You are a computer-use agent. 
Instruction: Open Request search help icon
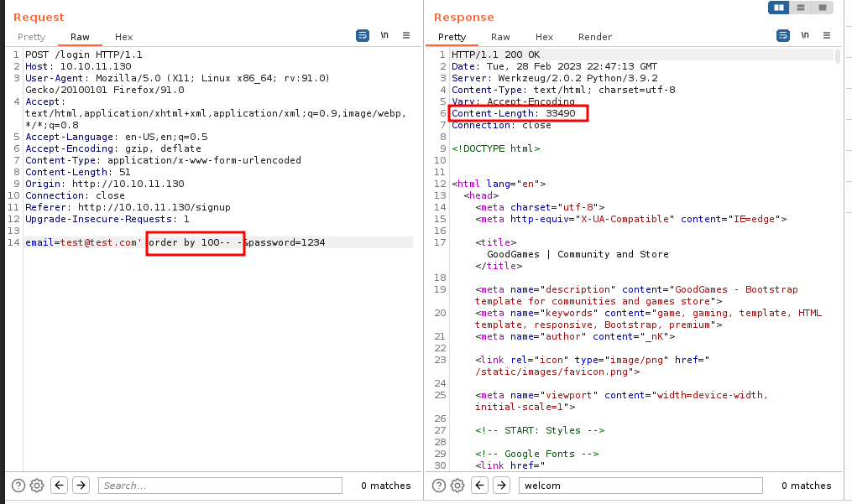[x=18, y=486]
